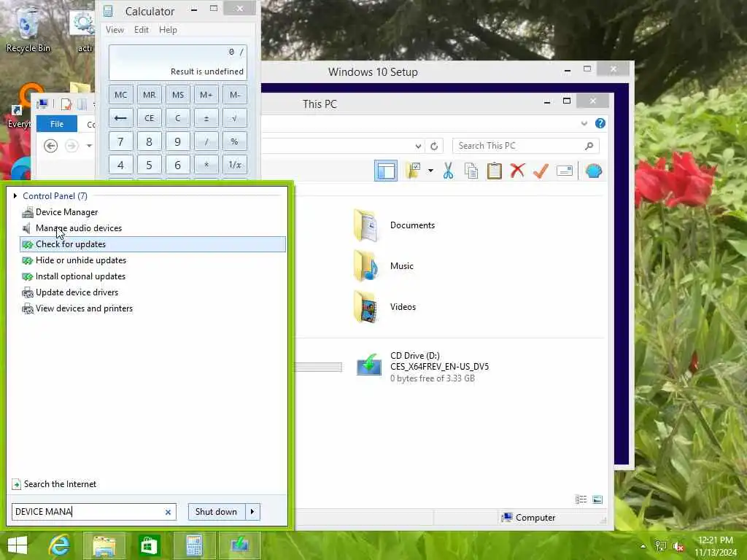Click calculator digit 4
This screenshot has height=560, width=747.
pos(121,165)
